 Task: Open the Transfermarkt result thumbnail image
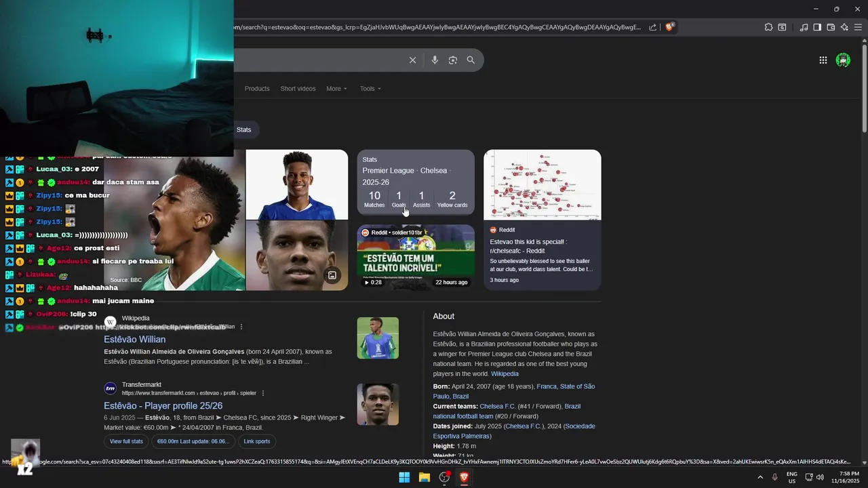(378, 405)
